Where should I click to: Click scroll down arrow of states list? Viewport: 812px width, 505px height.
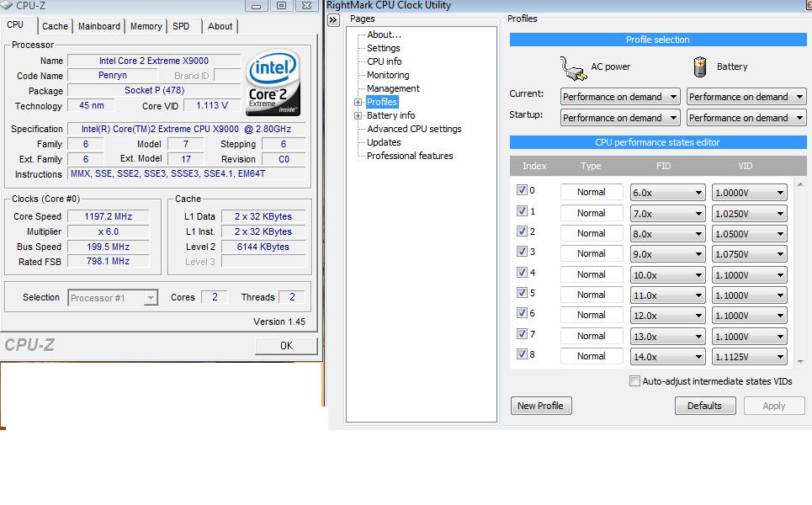point(800,362)
